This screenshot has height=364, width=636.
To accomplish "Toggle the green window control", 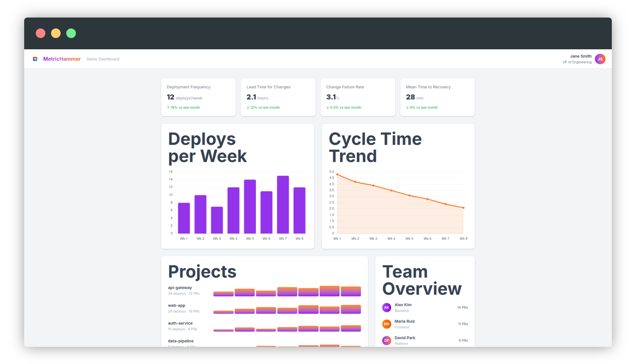I will click(x=71, y=33).
